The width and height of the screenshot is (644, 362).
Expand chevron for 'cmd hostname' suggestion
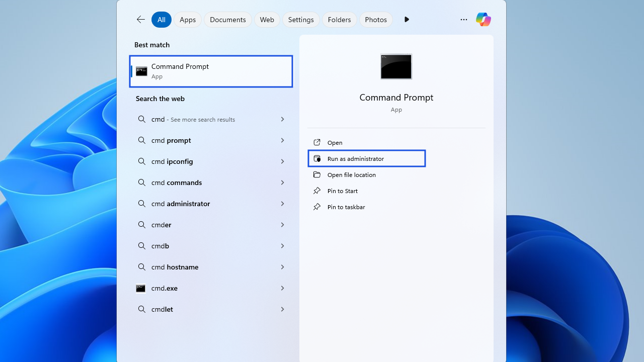[282, 267]
